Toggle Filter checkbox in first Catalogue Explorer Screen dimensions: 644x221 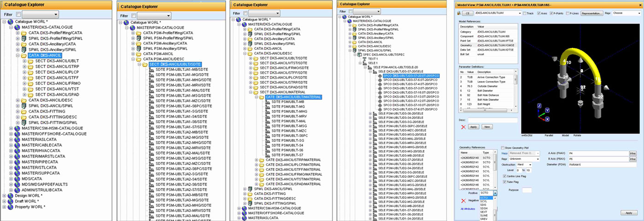click(x=18, y=15)
